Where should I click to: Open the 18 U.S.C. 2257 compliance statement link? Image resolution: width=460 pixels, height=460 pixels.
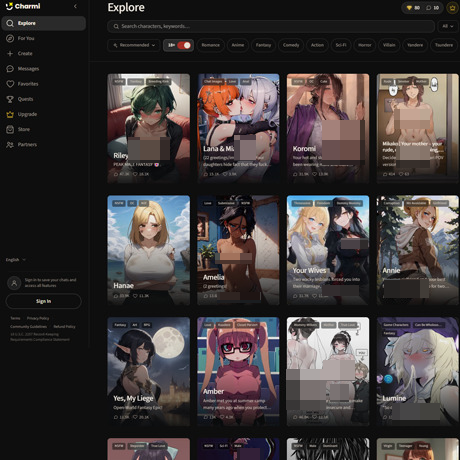click(x=40, y=337)
